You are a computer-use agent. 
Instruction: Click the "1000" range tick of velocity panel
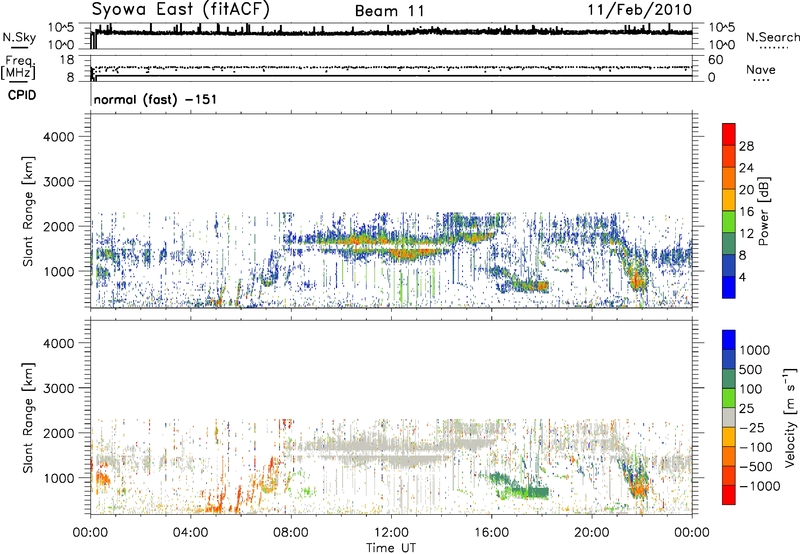(58, 478)
